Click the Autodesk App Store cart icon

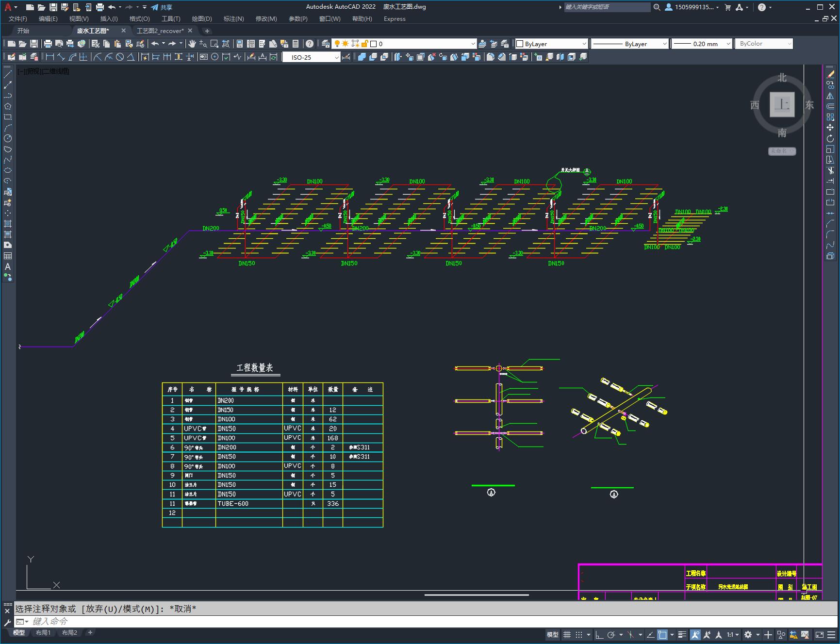(x=727, y=7)
